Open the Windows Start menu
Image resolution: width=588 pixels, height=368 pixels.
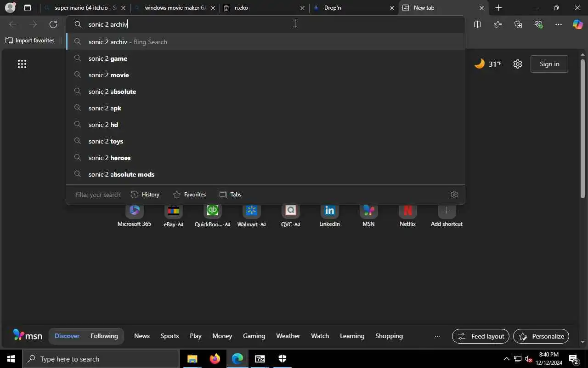pos(11,359)
